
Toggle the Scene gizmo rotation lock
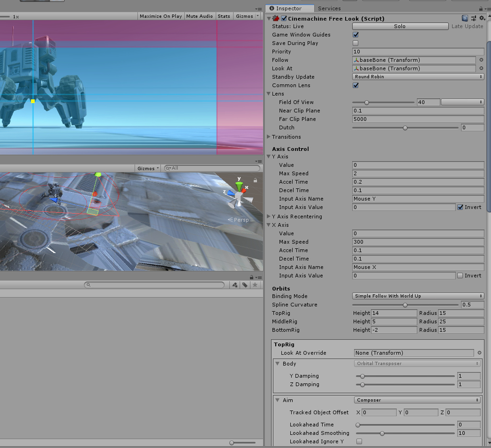tap(255, 181)
